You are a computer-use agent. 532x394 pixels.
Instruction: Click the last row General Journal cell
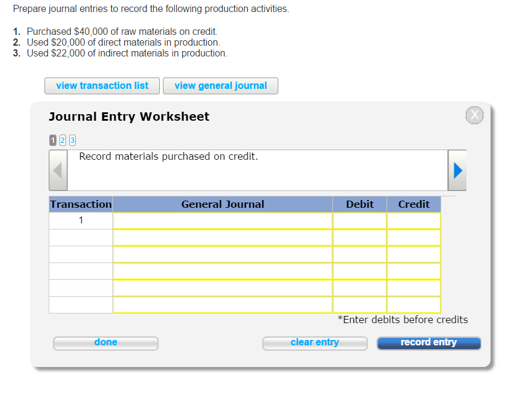pyautogui.click(x=222, y=304)
